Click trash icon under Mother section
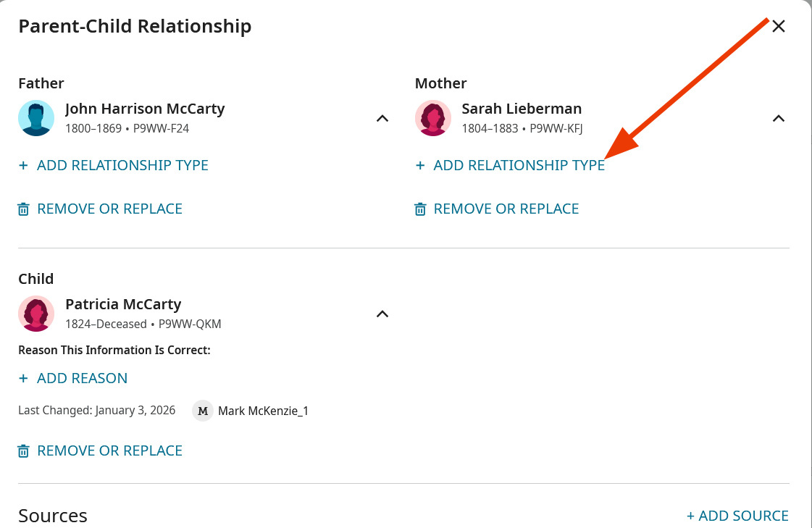The width and height of the screenshot is (812, 528). (420, 209)
